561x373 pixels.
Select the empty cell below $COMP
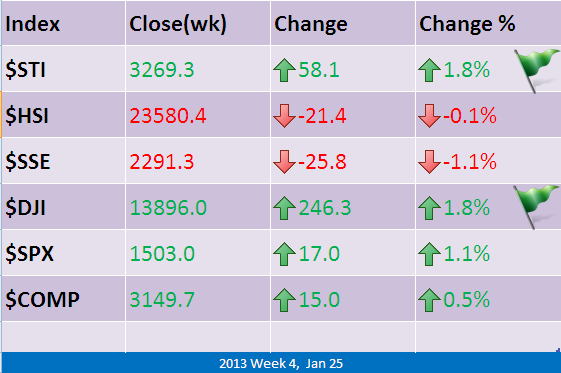pyautogui.click(x=63, y=337)
